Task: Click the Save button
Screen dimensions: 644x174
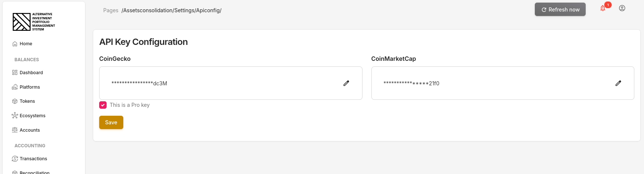Action: pyautogui.click(x=111, y=122)
